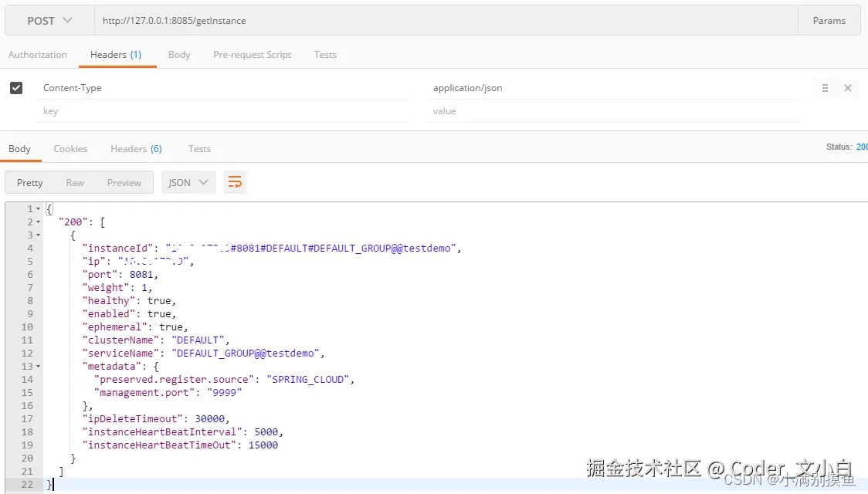
Task: Click the Status label in response bar
Action: pyautogui.click(x=839, y=147)
